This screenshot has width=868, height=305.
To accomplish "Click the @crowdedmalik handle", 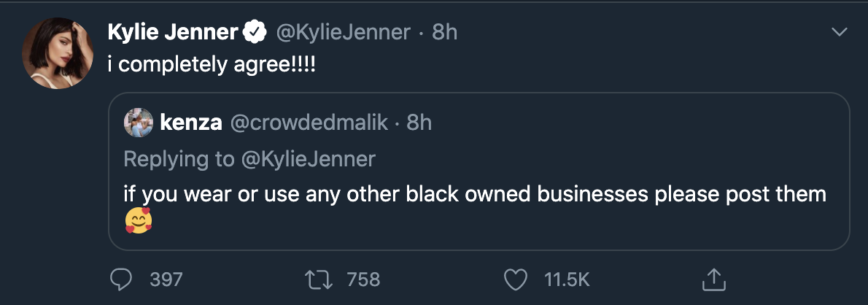I will 308,123.
